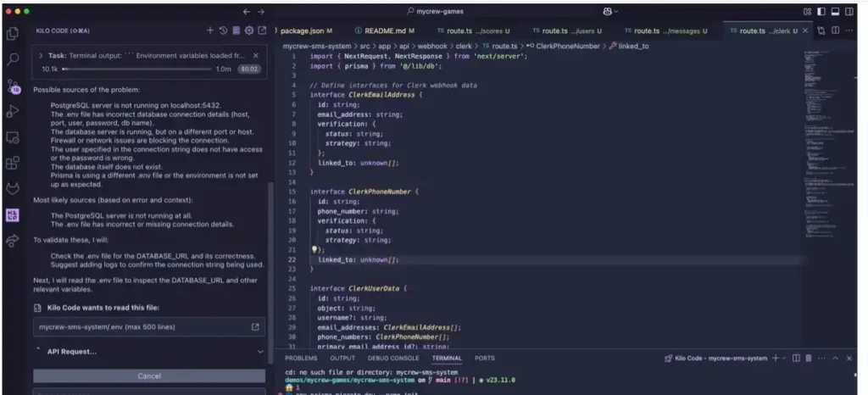
Task: Click breadcrumb 'webhook' folder
Action: tap(432, 47)
